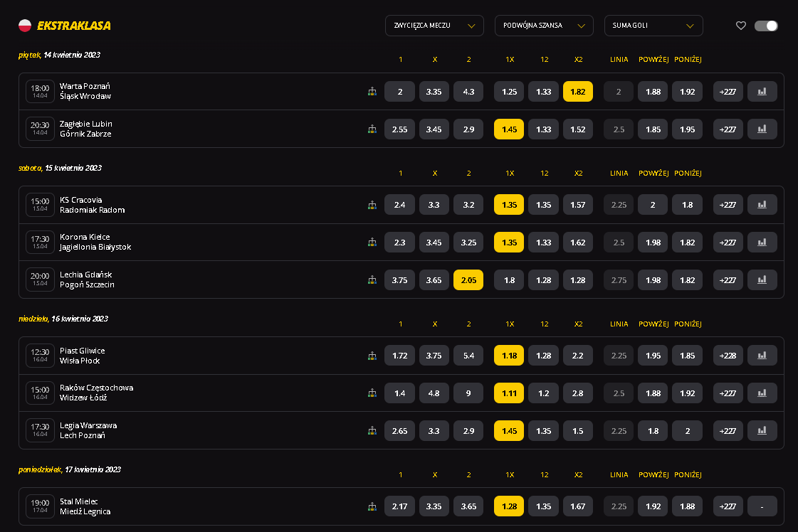This screenshot has width=798, height=532.
Task: Click bet builder icon for Lechia Gdańsk match
Action: point(372,280)
